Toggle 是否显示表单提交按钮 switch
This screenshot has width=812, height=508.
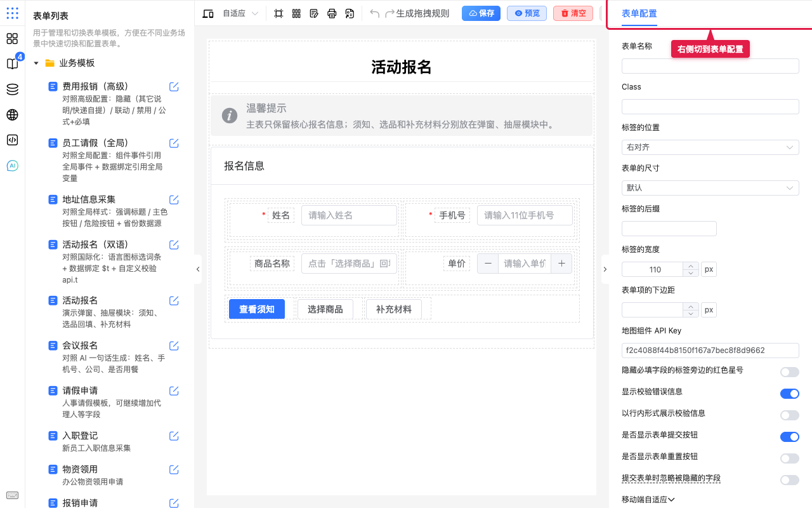(790, 437)
